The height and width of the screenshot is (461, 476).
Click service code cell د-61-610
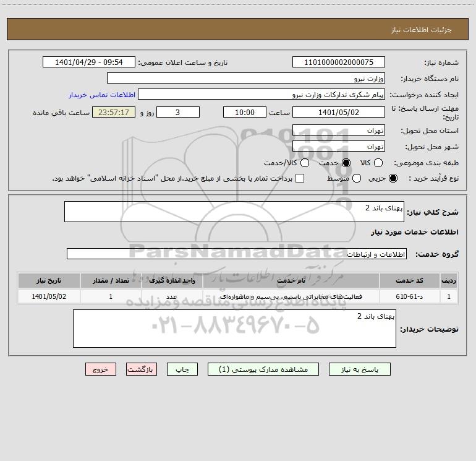409,296
